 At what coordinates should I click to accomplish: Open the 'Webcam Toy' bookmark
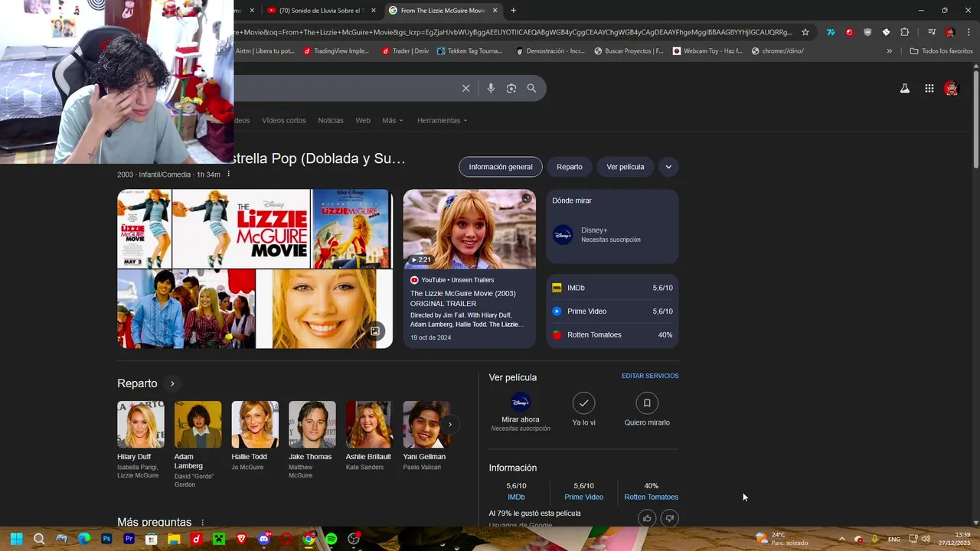click(x=707, y=51)
